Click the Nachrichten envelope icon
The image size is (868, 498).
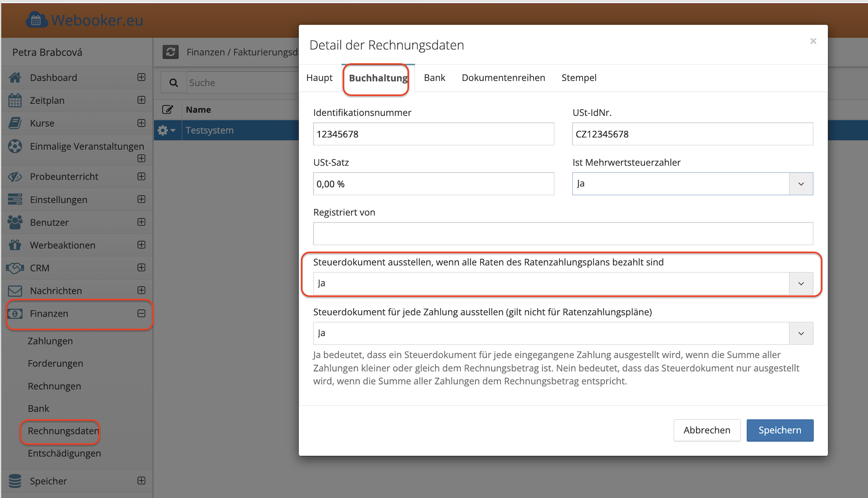[x=15, y=291]
